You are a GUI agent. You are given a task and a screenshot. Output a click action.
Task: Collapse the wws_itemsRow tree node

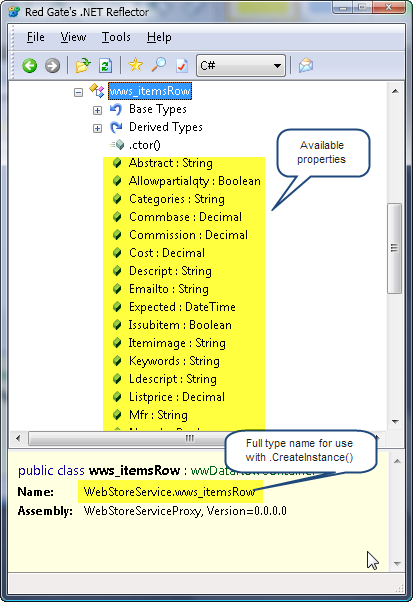(x=78, y=92)
